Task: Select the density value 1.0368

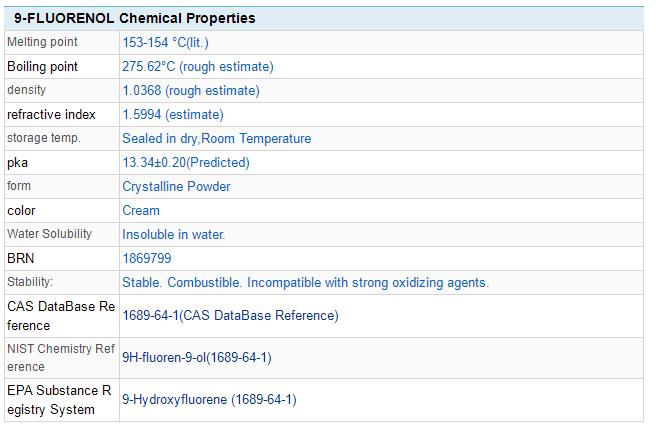Action: 190,90
